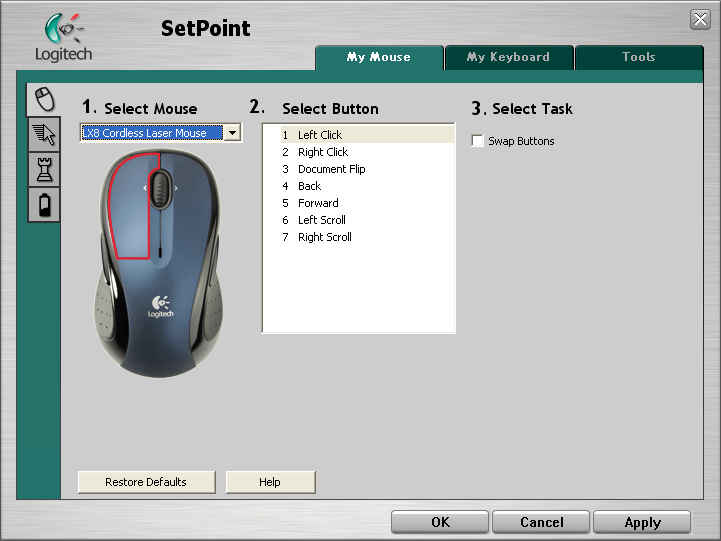Viewport: 721px width, 541px height.
Task: Close the SetPoint window
Action: pos(700,20)
